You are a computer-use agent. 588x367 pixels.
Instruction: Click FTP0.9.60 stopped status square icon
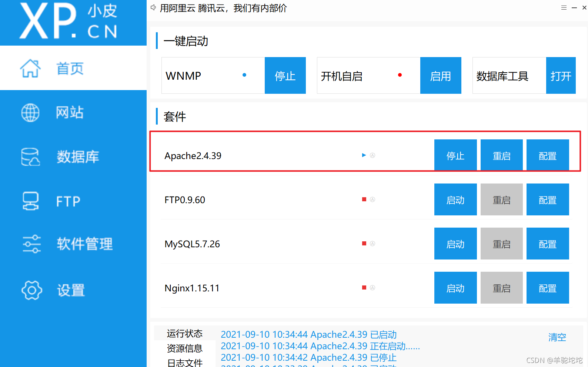364,199
